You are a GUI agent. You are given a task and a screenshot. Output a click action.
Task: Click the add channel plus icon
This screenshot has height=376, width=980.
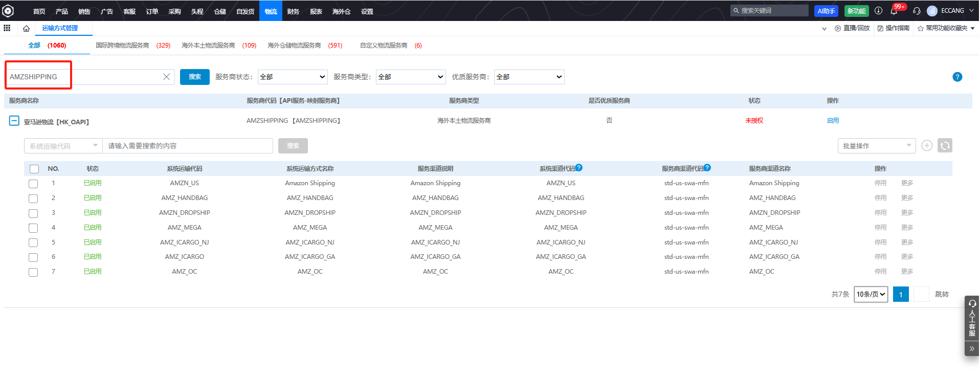pyautogui.click(x=927, y=146)
